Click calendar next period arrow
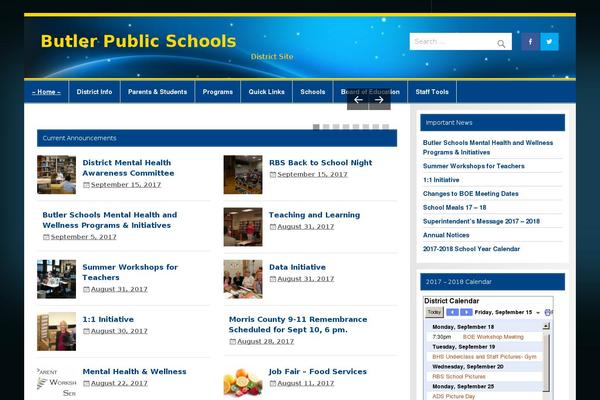This screenshot has height=400, width=600. [x=466, y=312]
